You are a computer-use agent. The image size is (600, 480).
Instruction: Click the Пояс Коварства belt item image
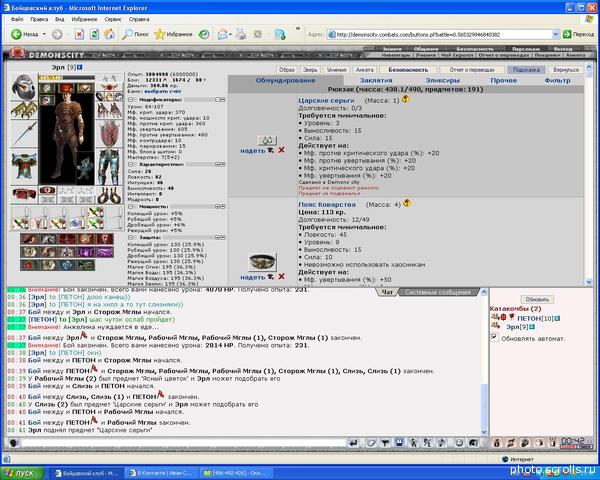(262, 261)
